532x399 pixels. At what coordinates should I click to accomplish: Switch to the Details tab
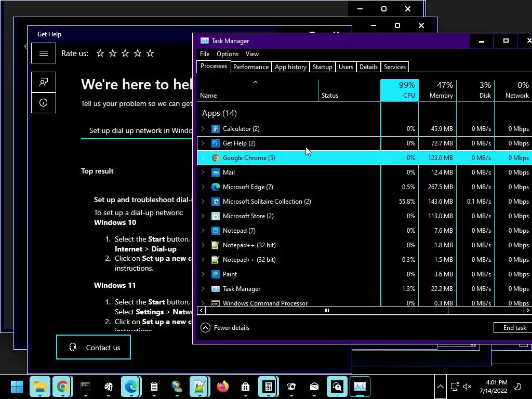[x=368, y=67]
